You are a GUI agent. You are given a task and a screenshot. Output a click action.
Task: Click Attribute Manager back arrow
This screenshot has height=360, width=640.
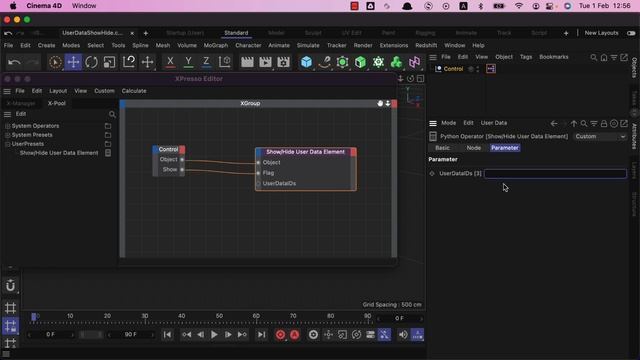tap(554, 123)
